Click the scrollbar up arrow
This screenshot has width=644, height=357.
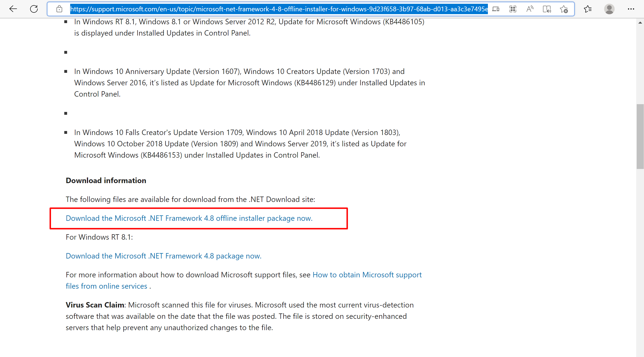tap(640, 23)
